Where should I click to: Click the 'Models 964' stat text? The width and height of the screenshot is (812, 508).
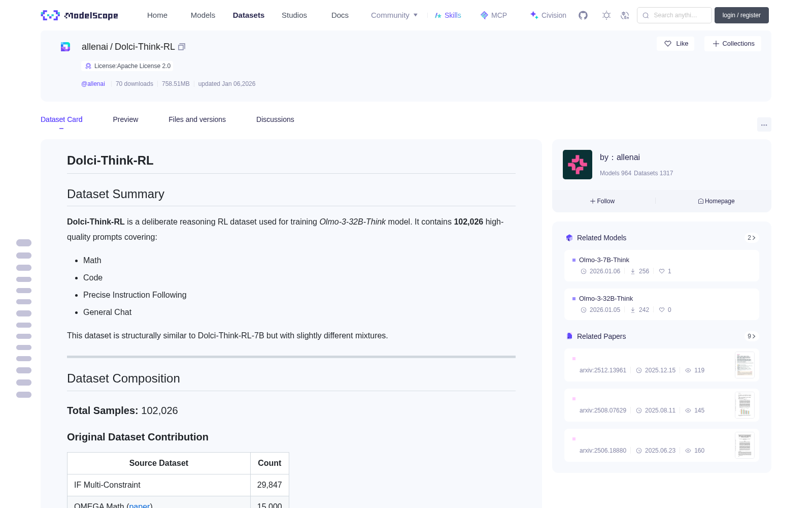click(616, 173)
